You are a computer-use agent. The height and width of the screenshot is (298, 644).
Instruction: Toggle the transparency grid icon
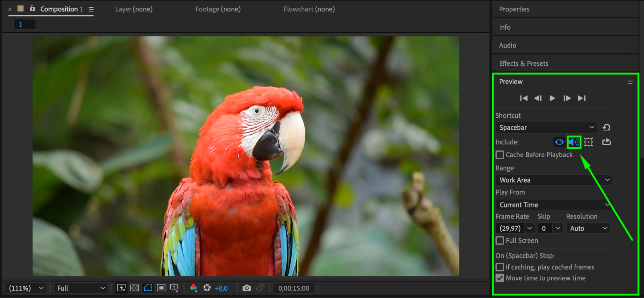[x=134, y=288]
